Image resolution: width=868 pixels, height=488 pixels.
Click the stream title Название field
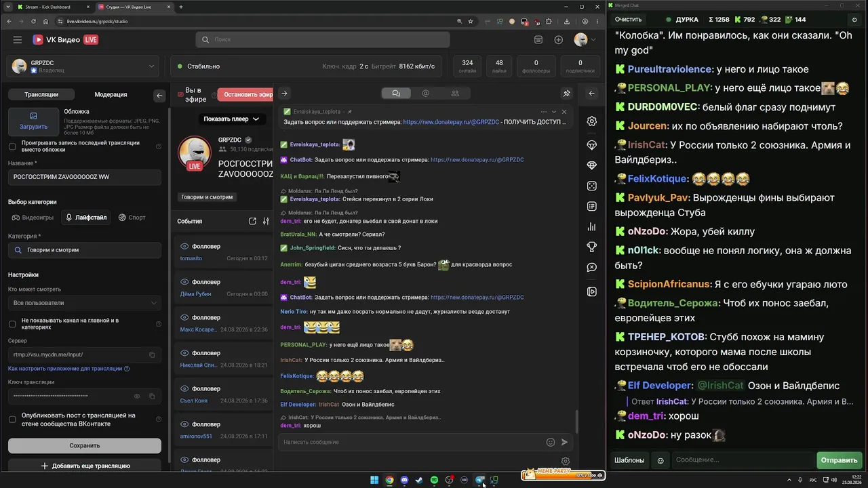[x=85, y=177]
